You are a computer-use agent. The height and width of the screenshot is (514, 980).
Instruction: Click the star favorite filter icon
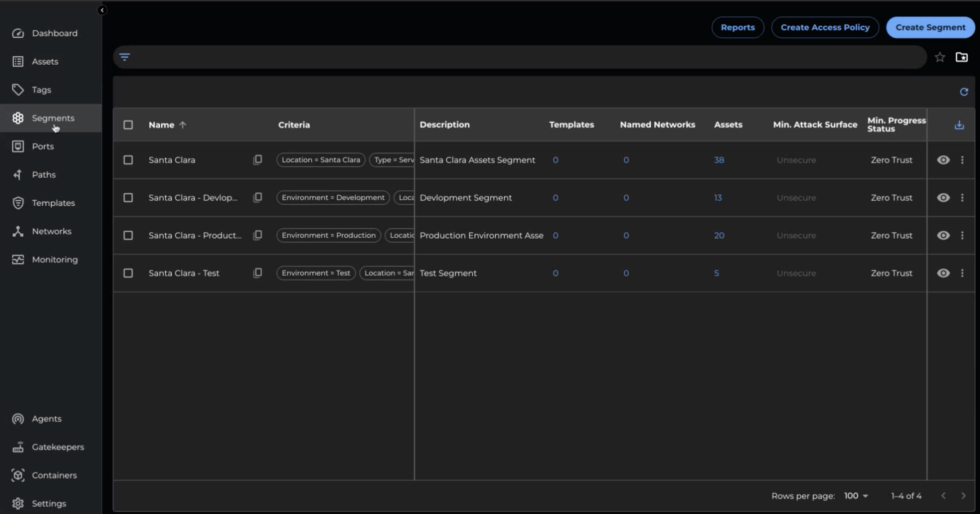[x=940, y=57]
